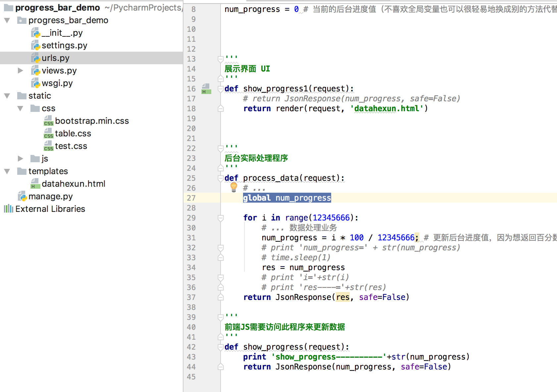Expand the js folder
Image resolution: width=557 pixels, height=392 pixels.
(21, 158)
